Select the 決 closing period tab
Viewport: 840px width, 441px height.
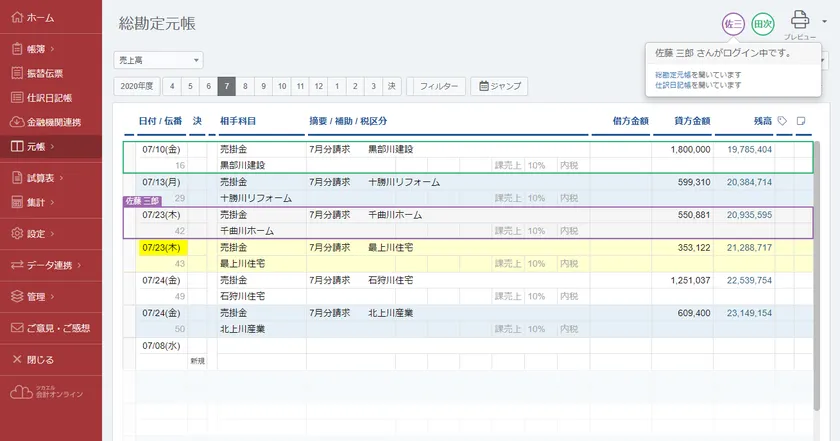(x=392, y=86)
